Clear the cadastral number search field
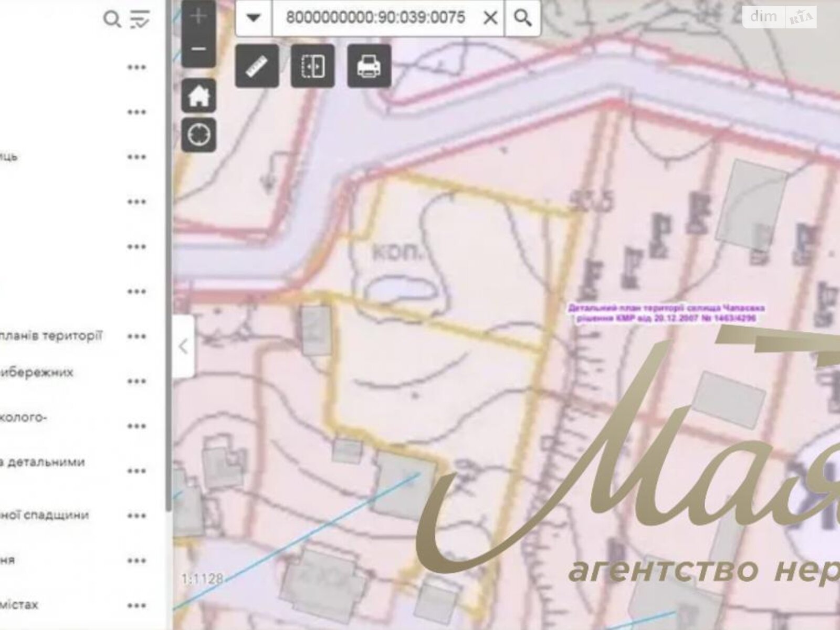Image resolution: width=840 pixels, height=630 pixels. point(490,18)
